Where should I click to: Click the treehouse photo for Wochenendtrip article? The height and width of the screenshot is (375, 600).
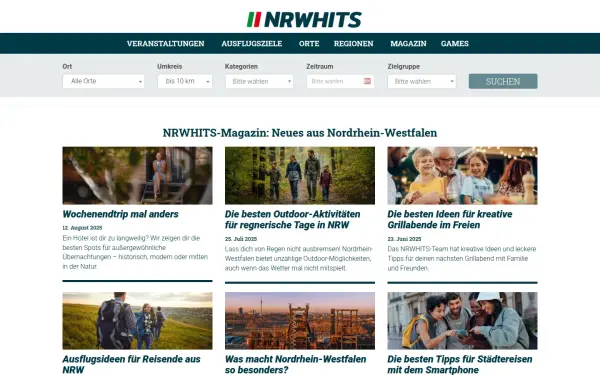click(x=137, y=175)
